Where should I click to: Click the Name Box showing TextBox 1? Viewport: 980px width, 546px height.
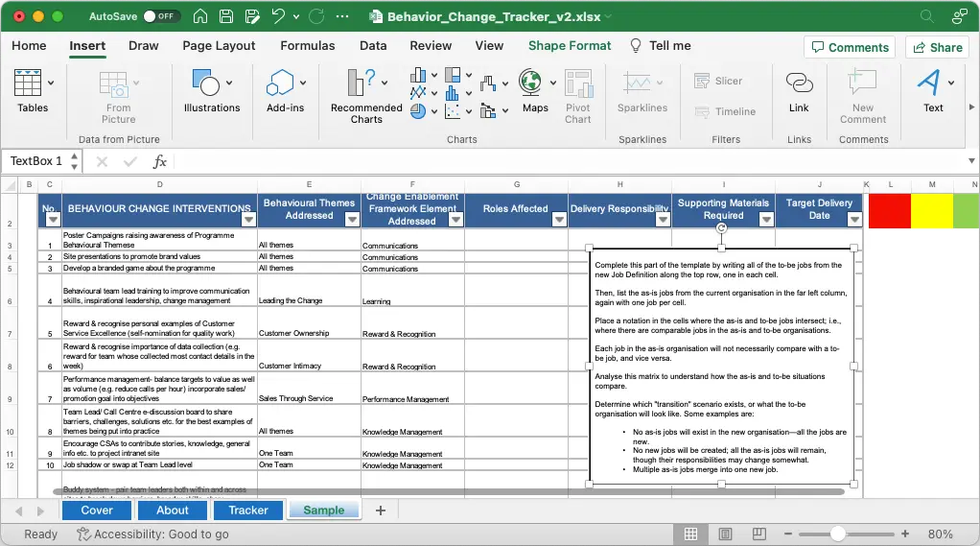35,161
